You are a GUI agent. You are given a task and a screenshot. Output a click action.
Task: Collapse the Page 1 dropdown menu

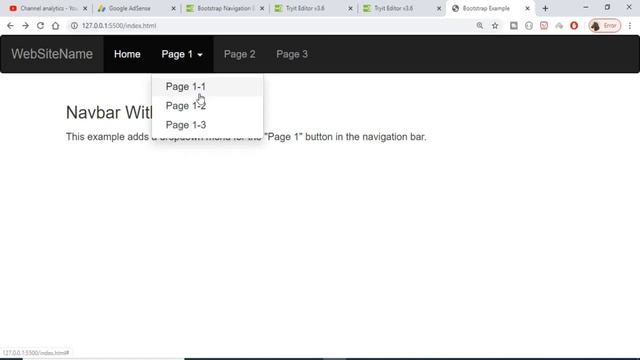coord(182,54)
